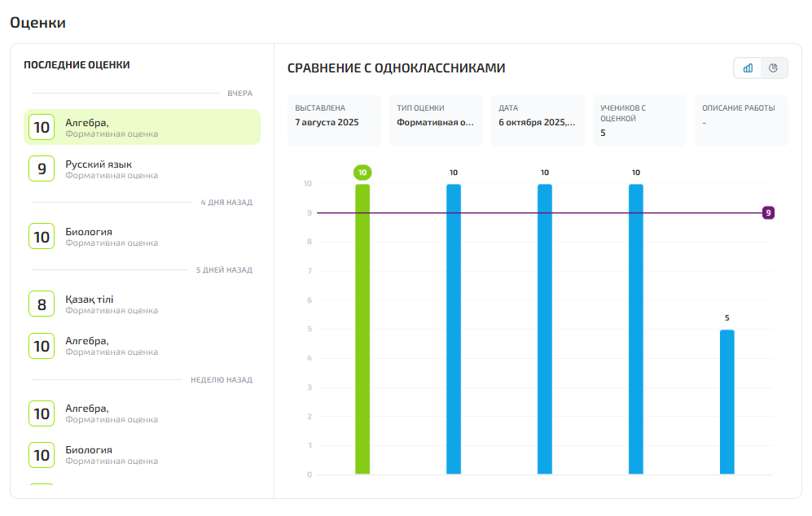Click the Описание работы card
812x516 pixels.
point(741,120)
